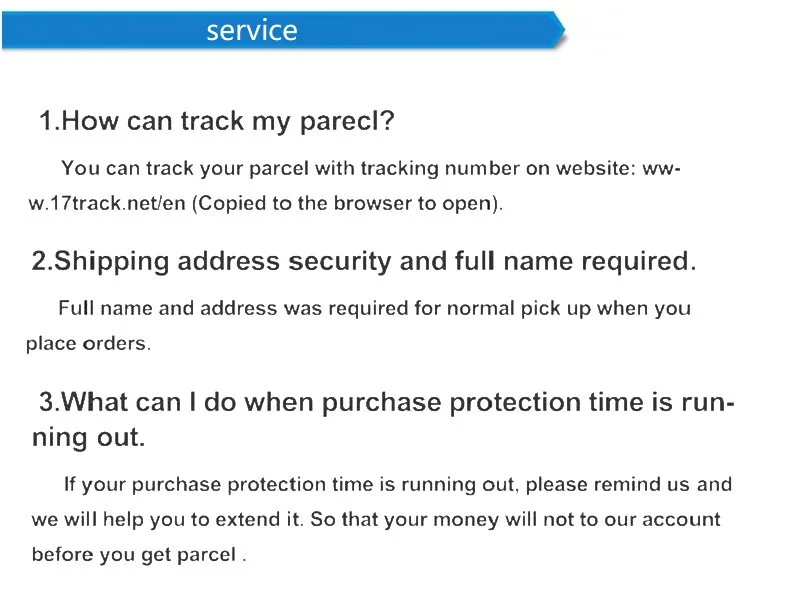This screenshot has height=605, width=800.
Task: Click the text before you get parcel
Action: click(139, 555)
